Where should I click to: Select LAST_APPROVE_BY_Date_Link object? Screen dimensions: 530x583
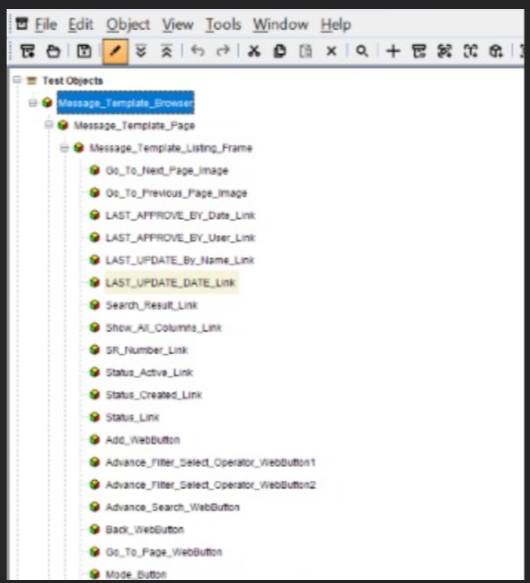[180, 215]
